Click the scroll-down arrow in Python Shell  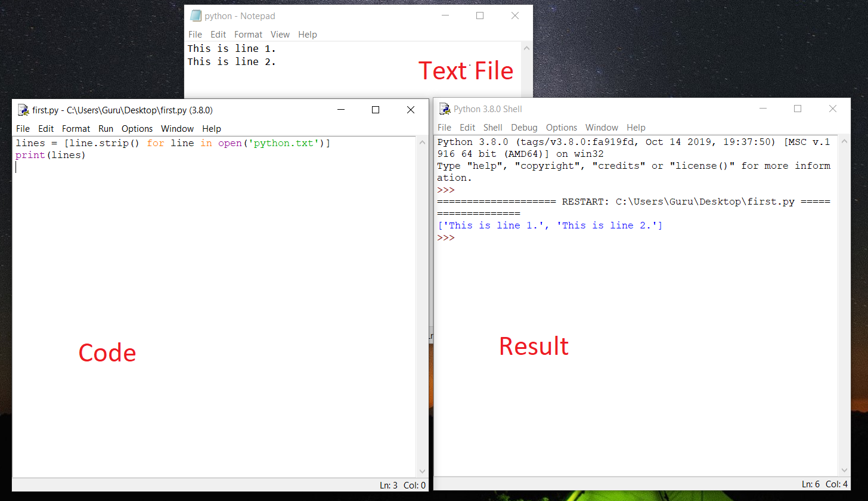(x=844, y=469)
